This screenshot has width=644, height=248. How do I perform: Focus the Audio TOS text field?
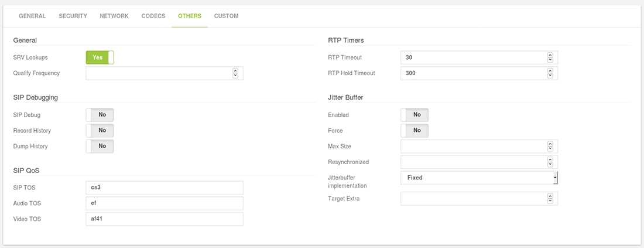[165, 203]
